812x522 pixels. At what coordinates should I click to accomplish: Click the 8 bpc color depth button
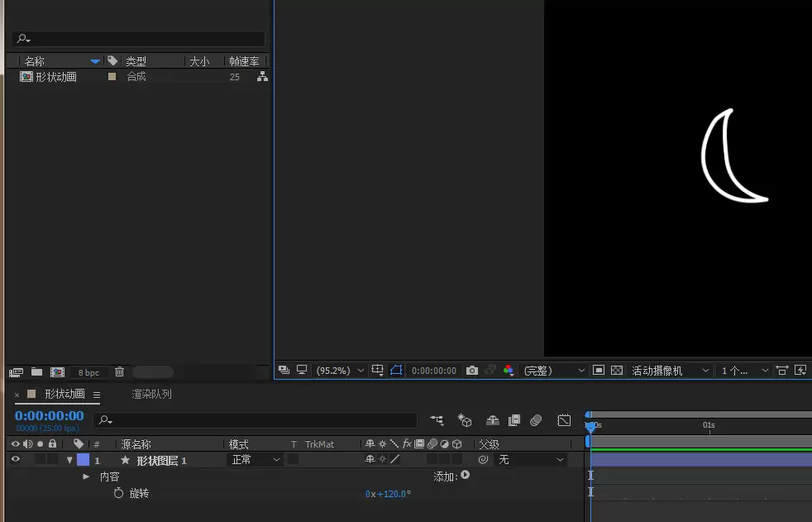pos(88,372)
